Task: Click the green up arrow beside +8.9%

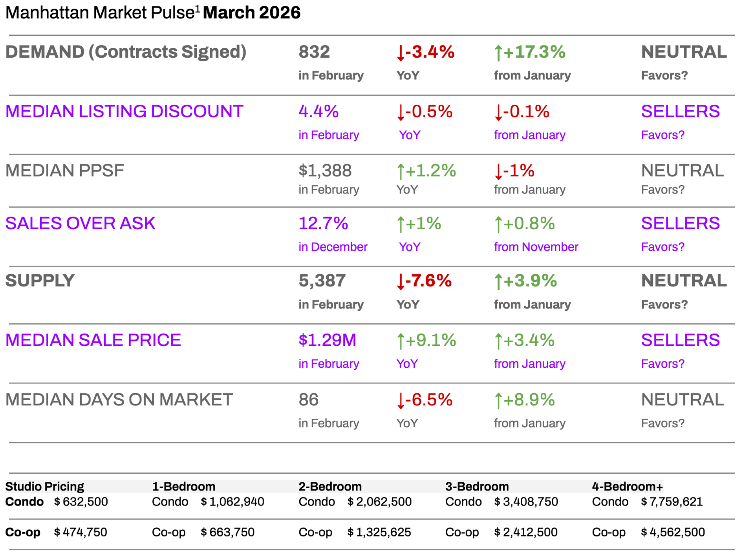Action: coord(498,401)
